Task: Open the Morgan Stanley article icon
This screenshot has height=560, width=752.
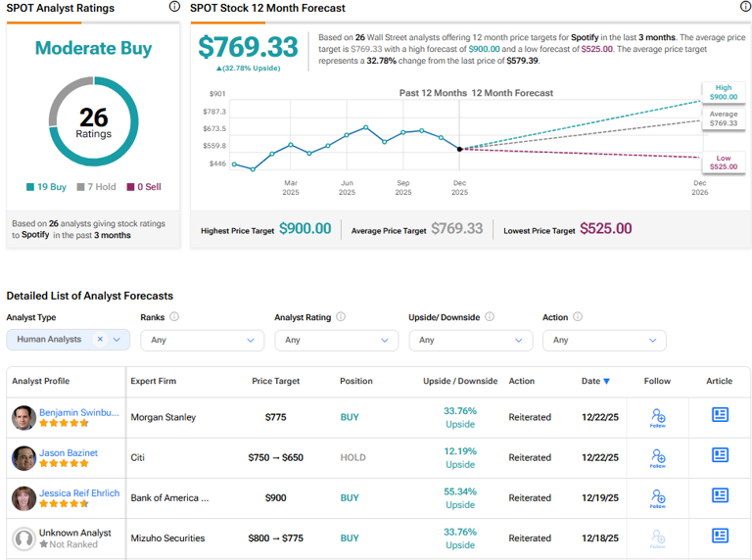Action: coord(720,415)
